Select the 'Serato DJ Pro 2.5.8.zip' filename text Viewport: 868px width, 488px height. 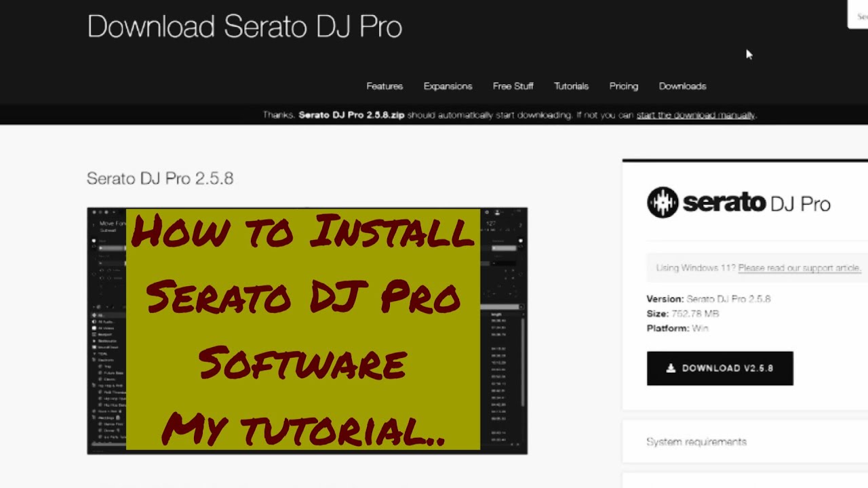coord(351,115)
